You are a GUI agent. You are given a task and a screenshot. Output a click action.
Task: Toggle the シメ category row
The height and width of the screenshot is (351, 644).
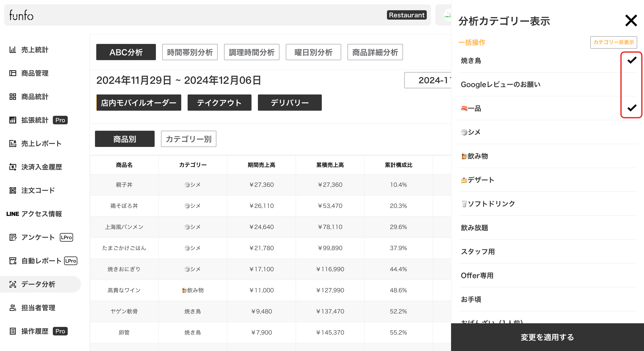click(x=548, y=132)
